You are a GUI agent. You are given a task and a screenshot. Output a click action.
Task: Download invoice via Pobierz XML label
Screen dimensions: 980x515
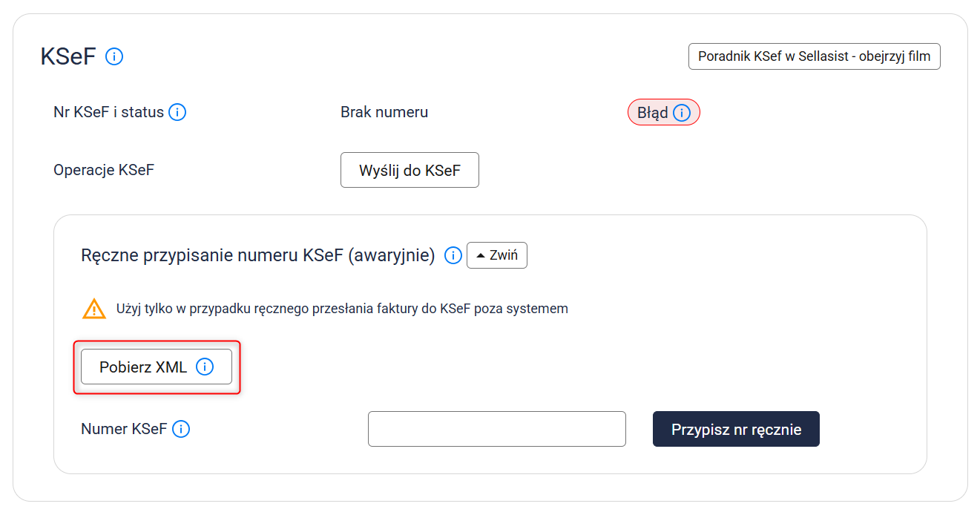(143, 367)
